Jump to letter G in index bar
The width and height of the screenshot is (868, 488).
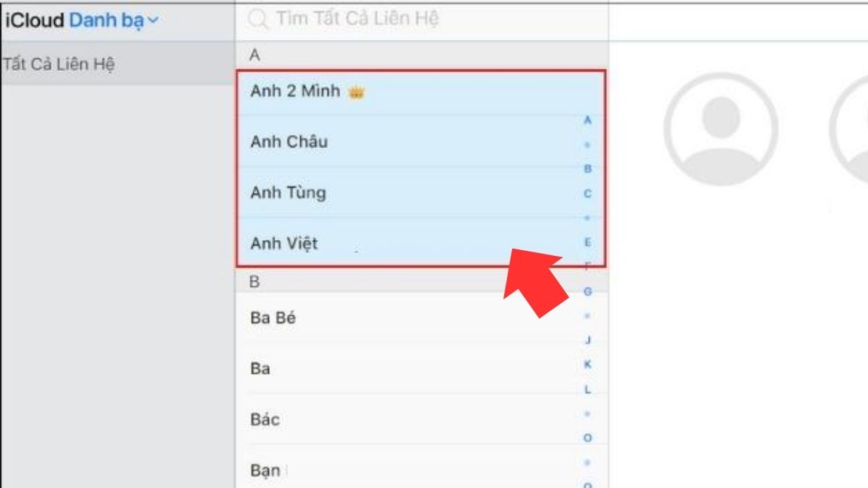tap(587, 291)
